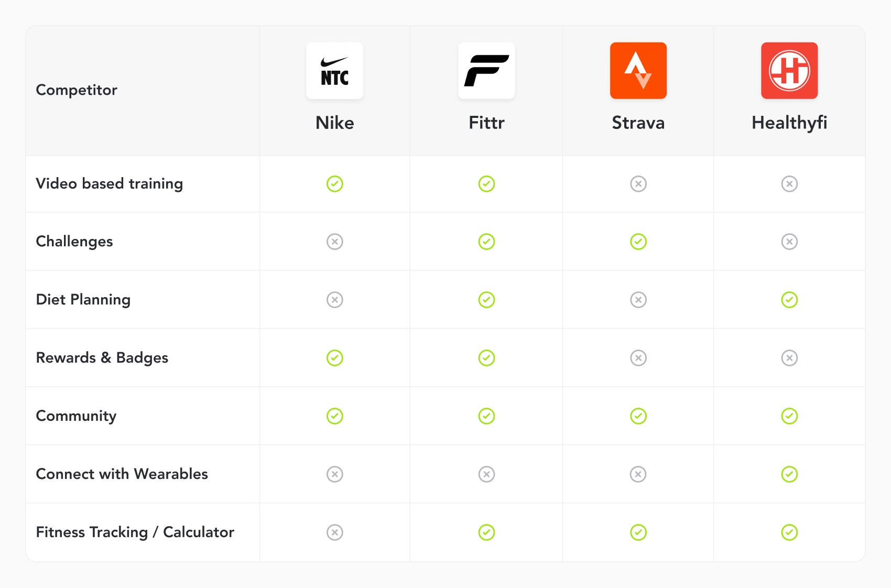Click Strava's Fitness Tracking checkmark
Viewport: 891px width, 588px height.
[x=638, y=532]
